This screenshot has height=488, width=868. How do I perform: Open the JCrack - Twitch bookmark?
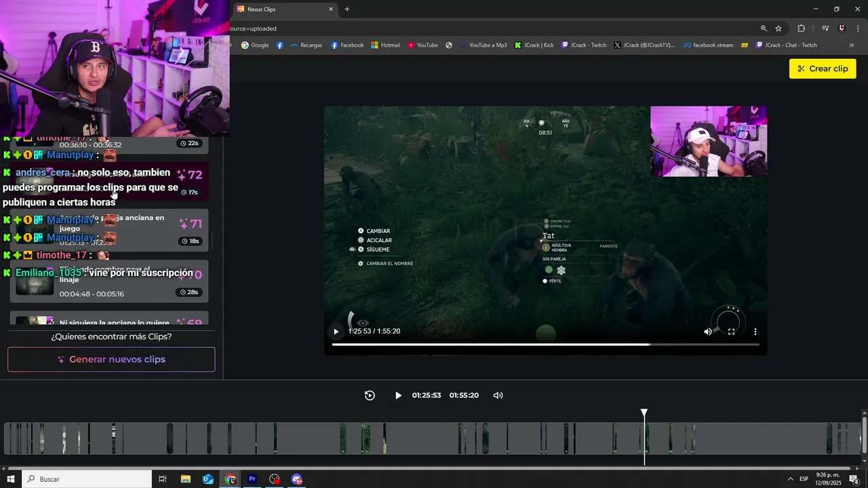click(x=584, y=45)
